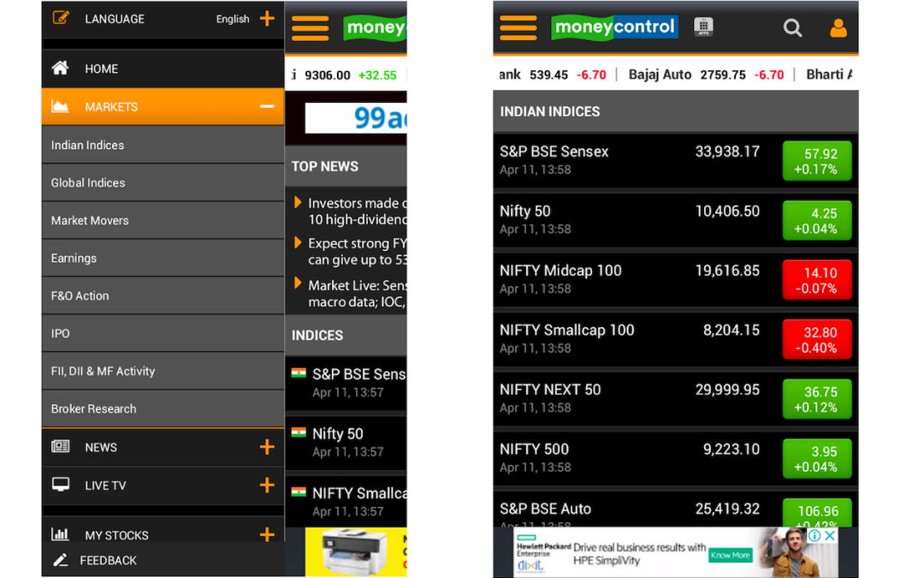Open NIFTY 500 row
Viewport: 924px width, 578px height.
tap(675, 458)
